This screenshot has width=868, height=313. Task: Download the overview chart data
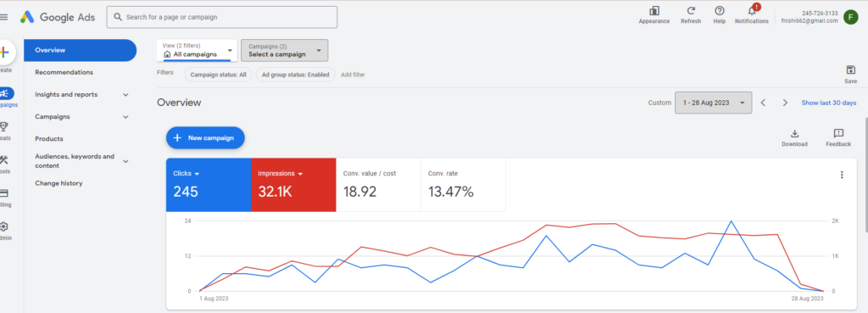point(794,133)
